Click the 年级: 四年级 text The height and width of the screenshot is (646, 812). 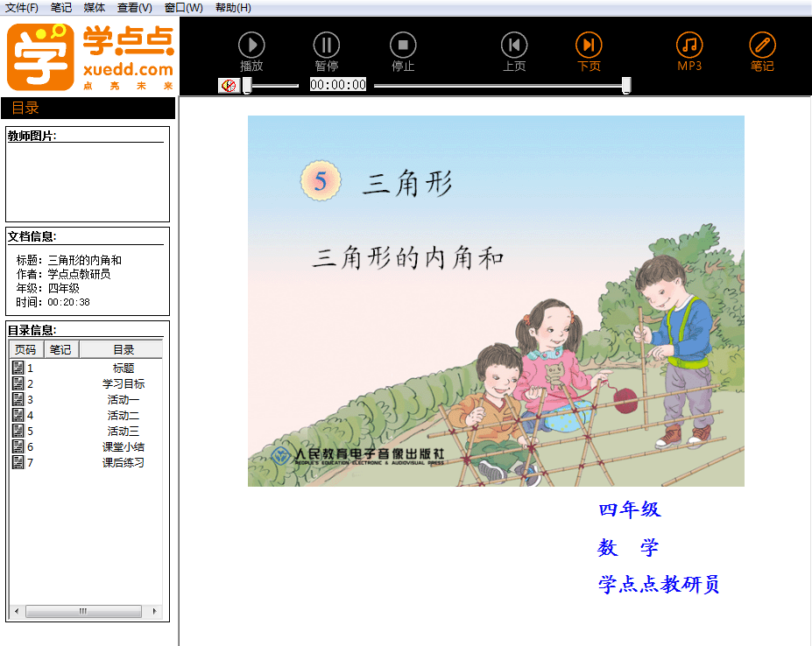click(x=47, y=288)
